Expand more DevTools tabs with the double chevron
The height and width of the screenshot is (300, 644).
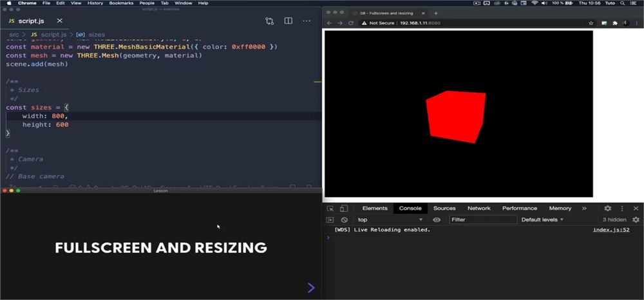click(584, 209)
